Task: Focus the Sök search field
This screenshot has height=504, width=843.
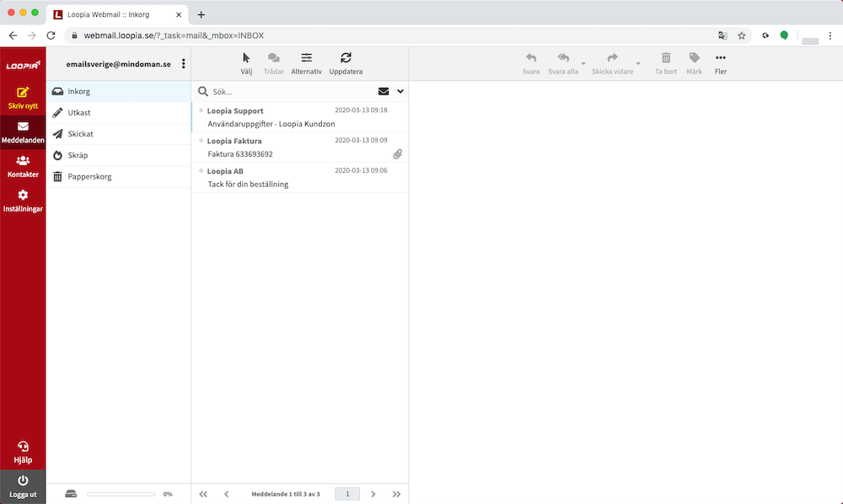Action: [x=292, y=92]
